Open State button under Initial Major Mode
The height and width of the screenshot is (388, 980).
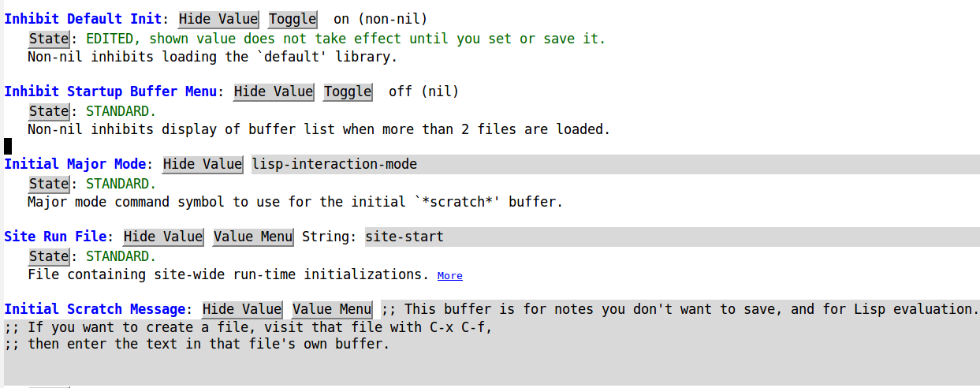(49, 184)
